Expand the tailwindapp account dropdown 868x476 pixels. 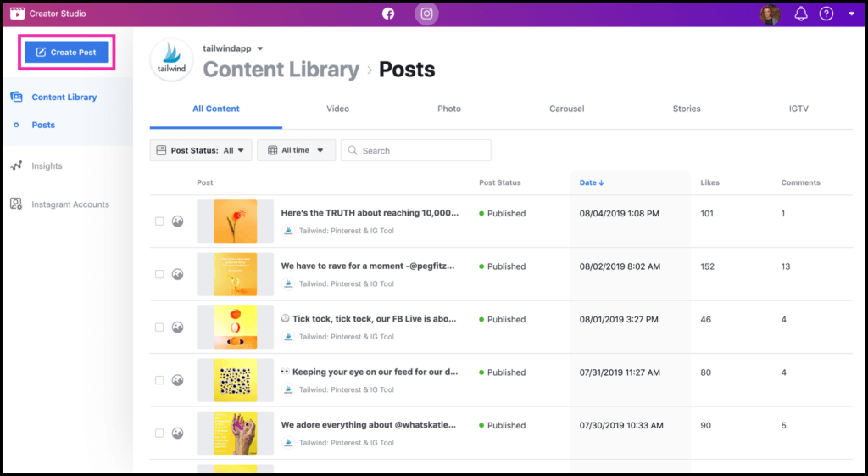260,48
